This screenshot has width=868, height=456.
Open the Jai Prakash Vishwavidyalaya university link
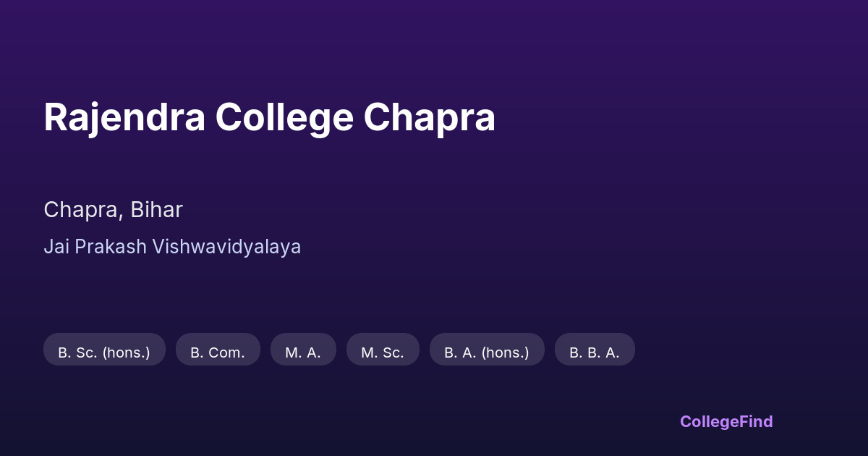point(172,247)
